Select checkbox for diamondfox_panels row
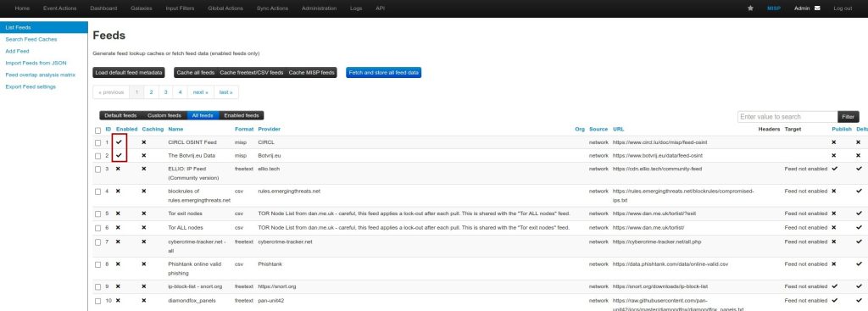868x311 pixels. point(98,301)
